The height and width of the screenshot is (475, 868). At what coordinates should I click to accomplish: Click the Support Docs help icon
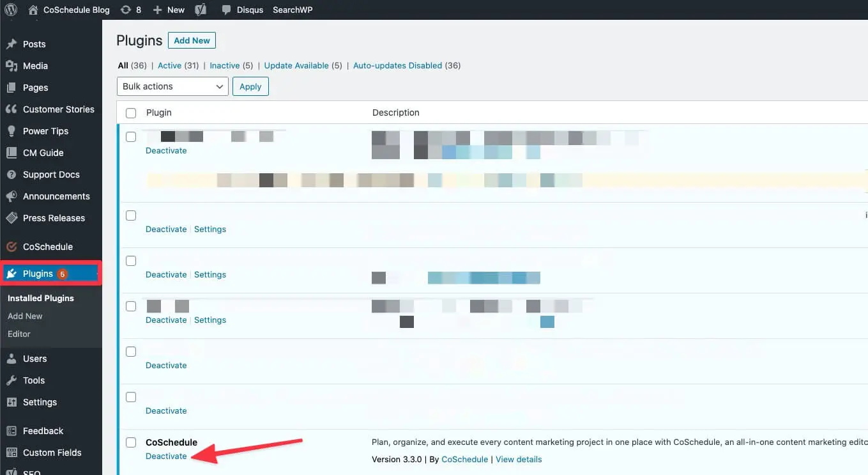pos(11,175)
